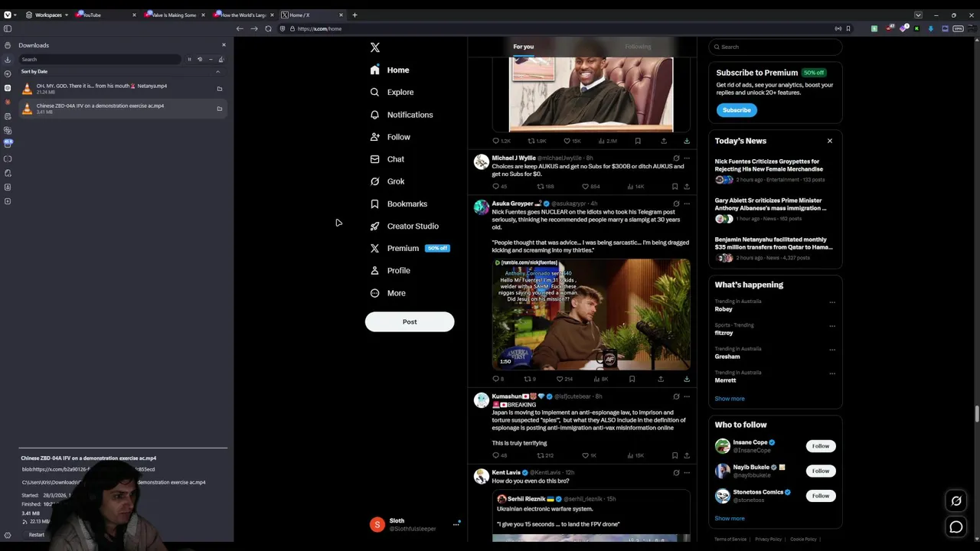Viewport: 980px width, 551px height.
Task: Close Today's News panel
Action: click(829, 141)
